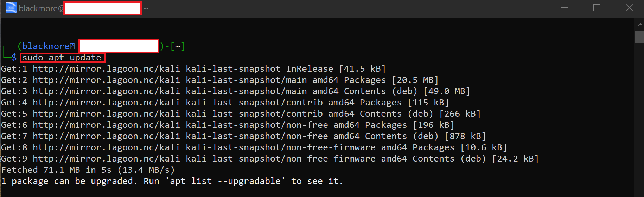
Task: Click the Get:1 InRelease mirror URL
Action: (106, 69)
